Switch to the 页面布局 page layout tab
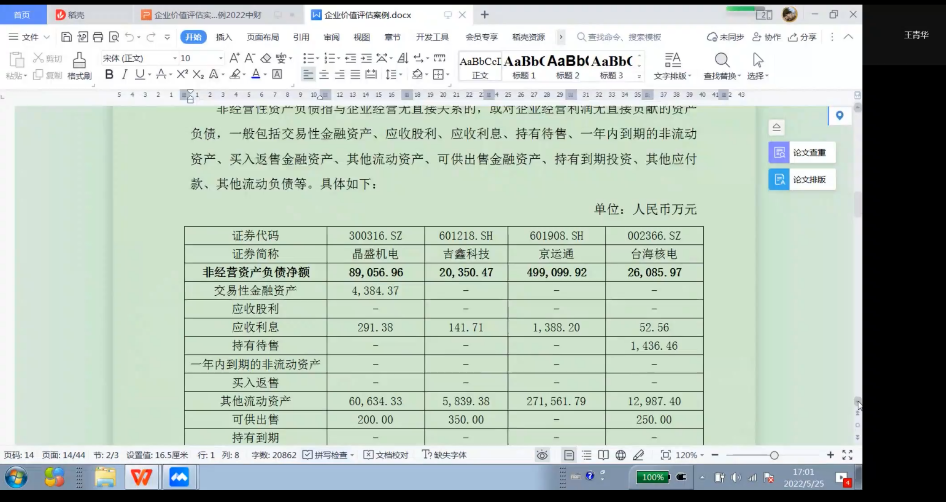This screenshot has height=502, width=946. tap(262, 37)
